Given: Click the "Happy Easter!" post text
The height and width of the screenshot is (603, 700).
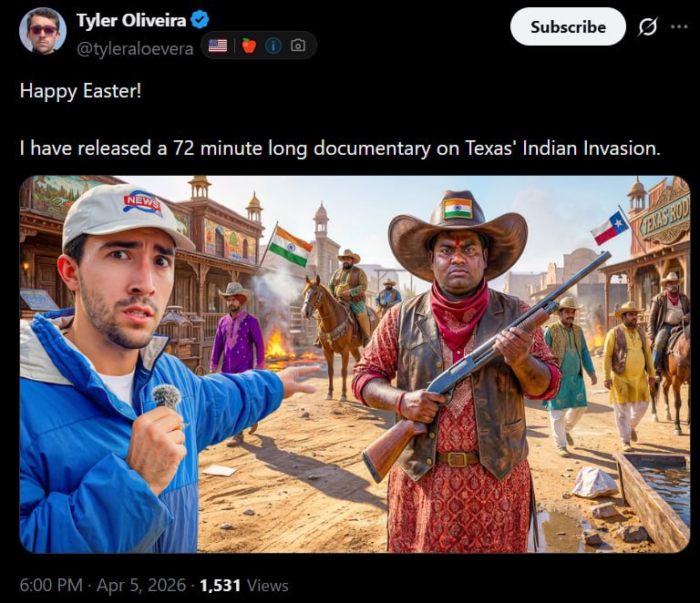Looking at the screenshot, I should coord(81,91).
